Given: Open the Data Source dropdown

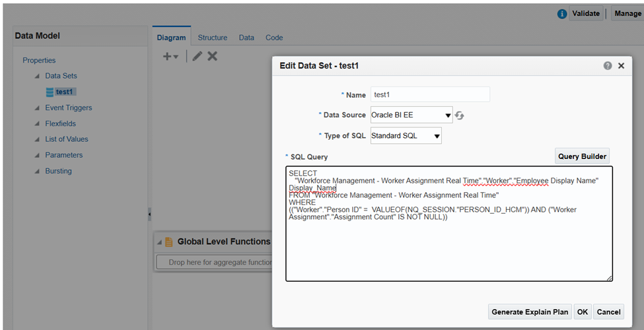Looking at the screenshot, I should (411, 115).
